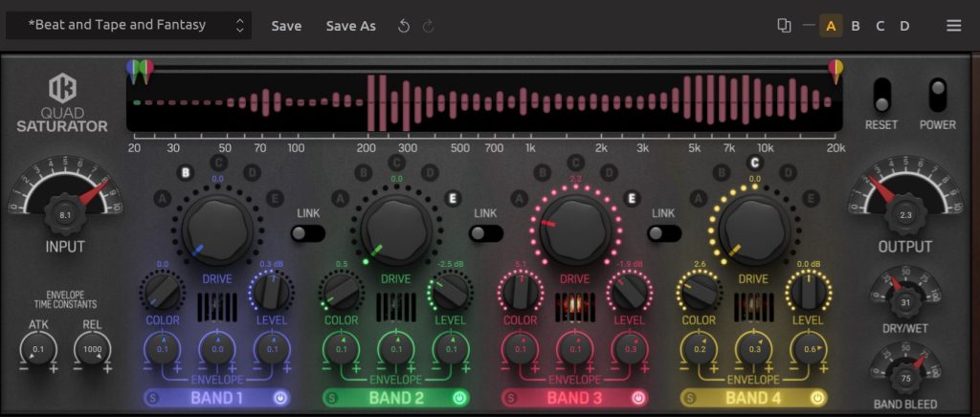Screen dimensions: 980x417
Task: Click the Band 3 DRIVE knob
Action: (576, 226)
